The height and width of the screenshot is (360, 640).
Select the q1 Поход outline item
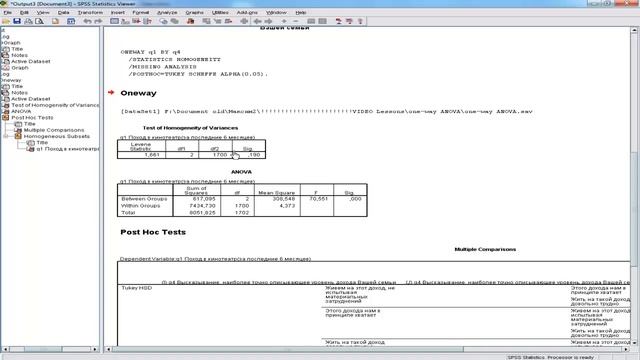coord(68,149)
